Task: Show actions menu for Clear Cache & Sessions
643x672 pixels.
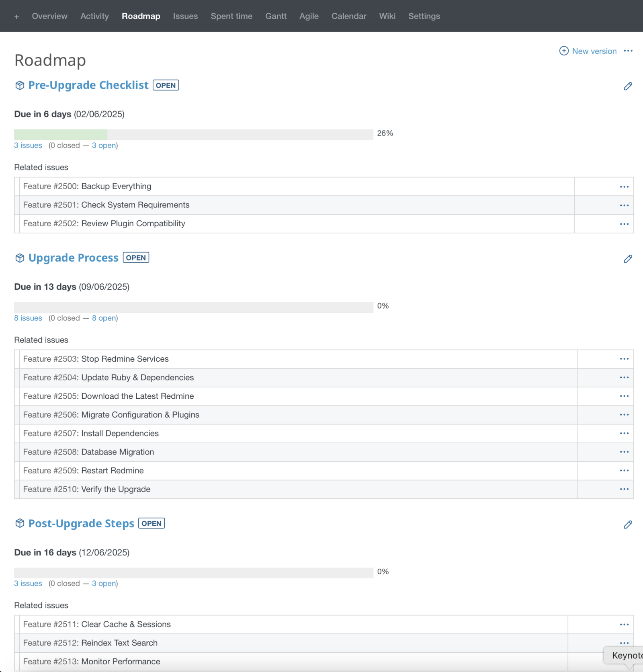Action: [624, 625]
